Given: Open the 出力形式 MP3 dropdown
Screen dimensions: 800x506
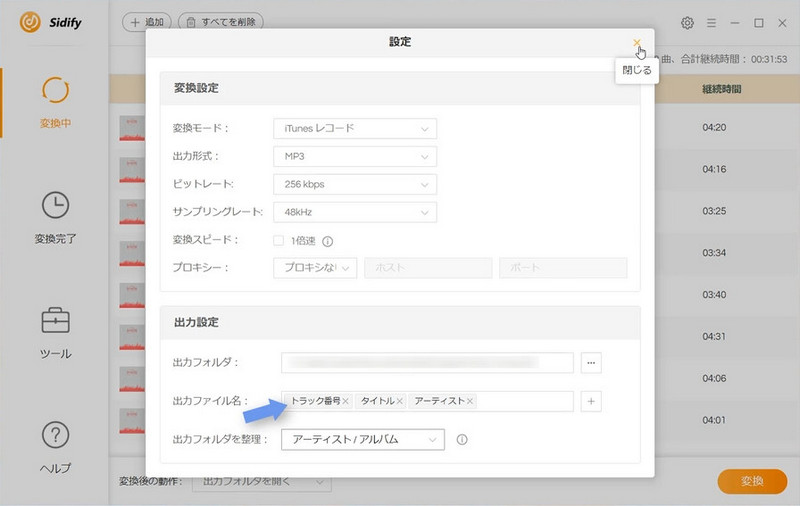Looking at the screenshot, I should [x=354, y=157].
